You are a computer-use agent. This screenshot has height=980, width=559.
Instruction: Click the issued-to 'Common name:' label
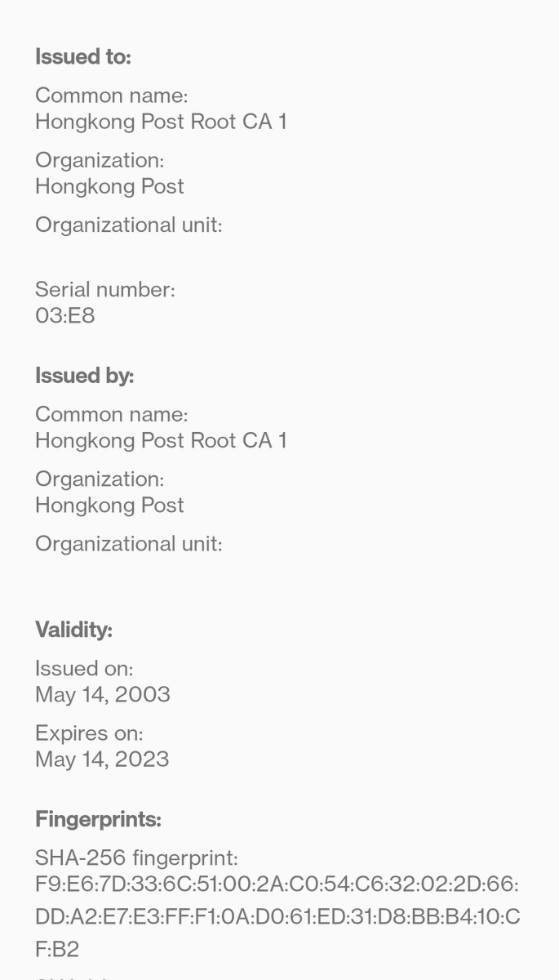click(111, 96)
